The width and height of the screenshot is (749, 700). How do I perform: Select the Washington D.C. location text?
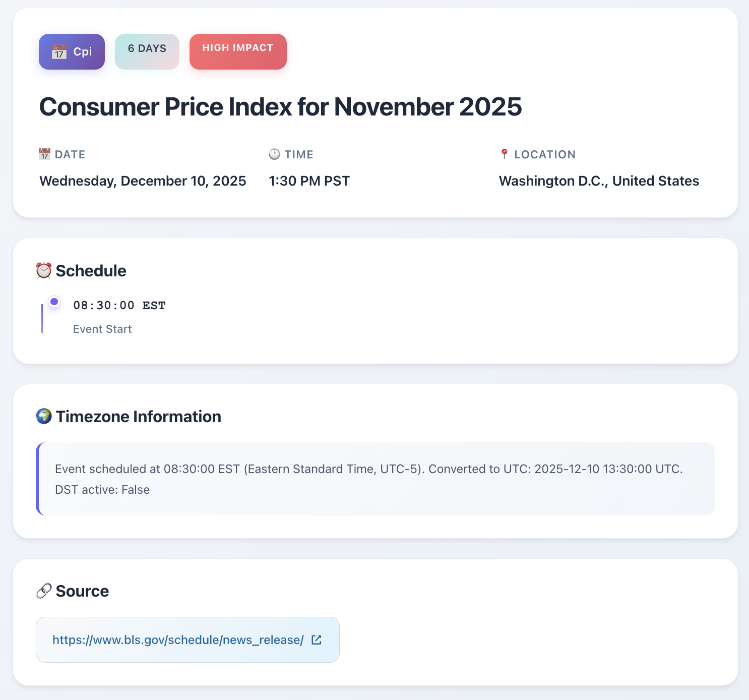click(x=599, y=181)
